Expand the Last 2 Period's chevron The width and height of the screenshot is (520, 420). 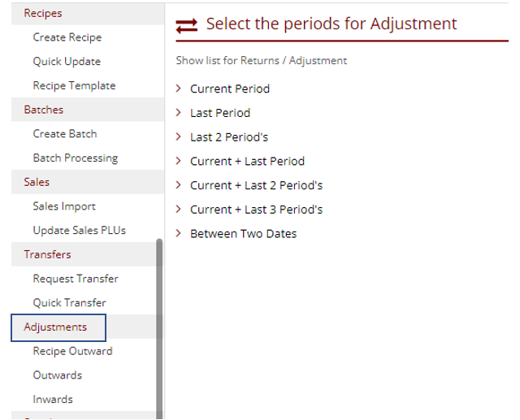(179, 136)
